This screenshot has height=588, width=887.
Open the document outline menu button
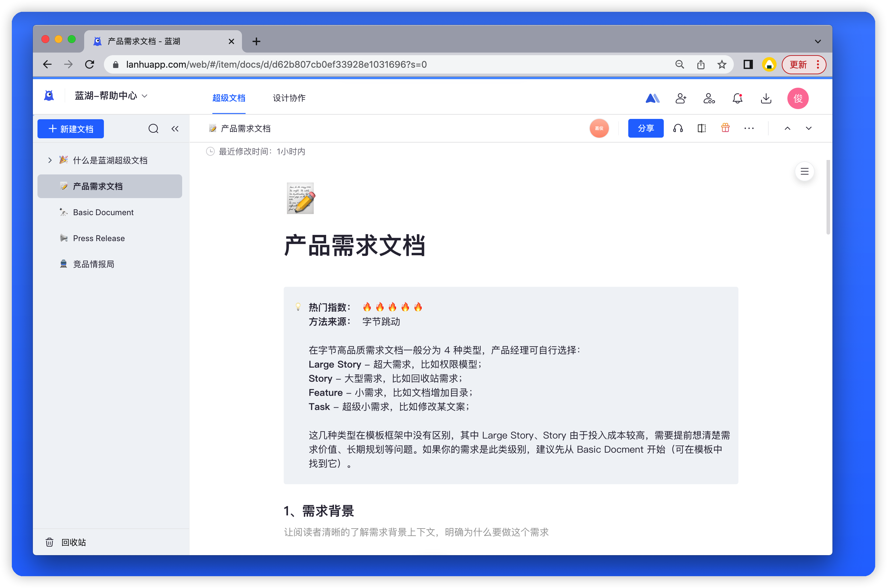804,171
